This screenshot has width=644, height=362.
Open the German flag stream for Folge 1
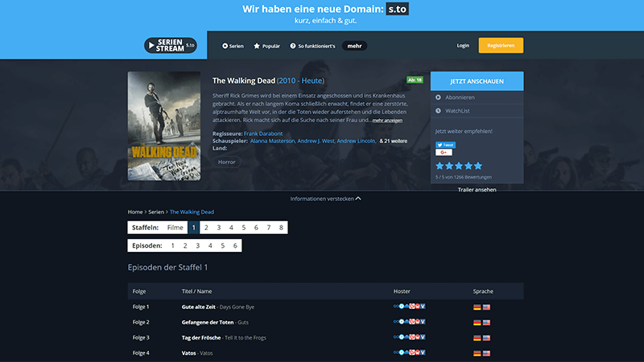click(477, 307)
